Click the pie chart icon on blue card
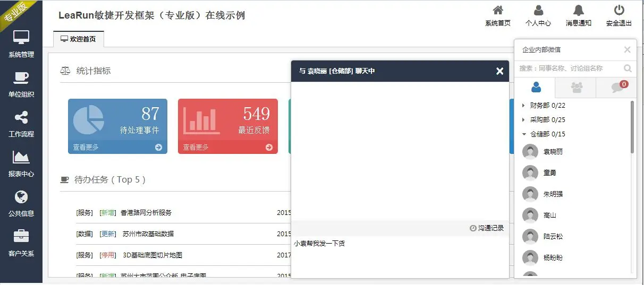Viewport: 644px width, 285px height. click(88, 119)
